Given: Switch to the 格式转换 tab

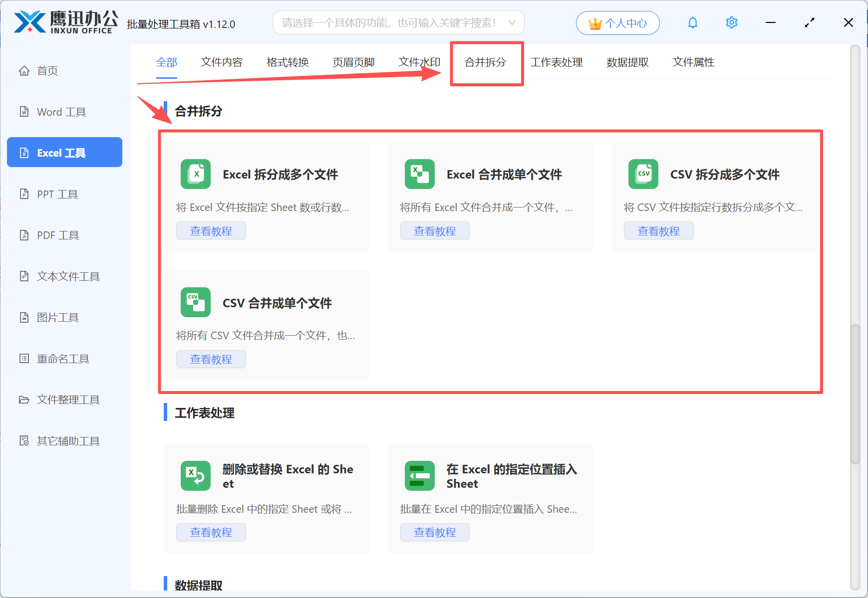Looking at the screenshot, I should pyautogui.click(x=288, y=62).
